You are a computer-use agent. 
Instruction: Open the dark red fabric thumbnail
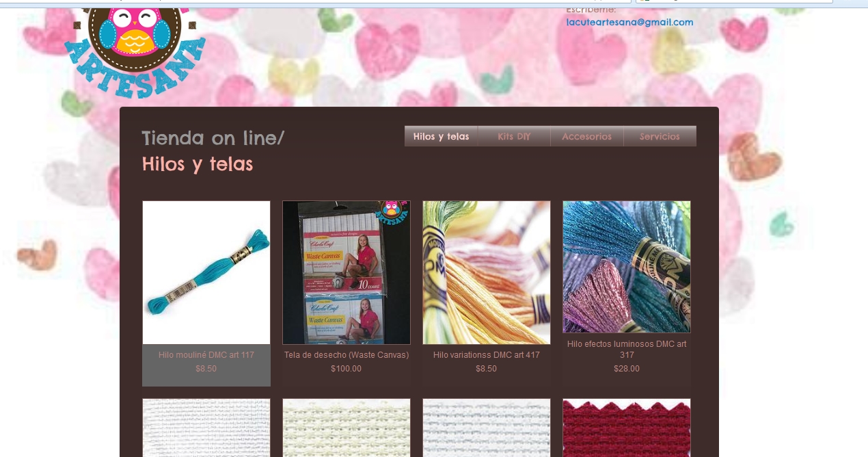tap(627, 428)
